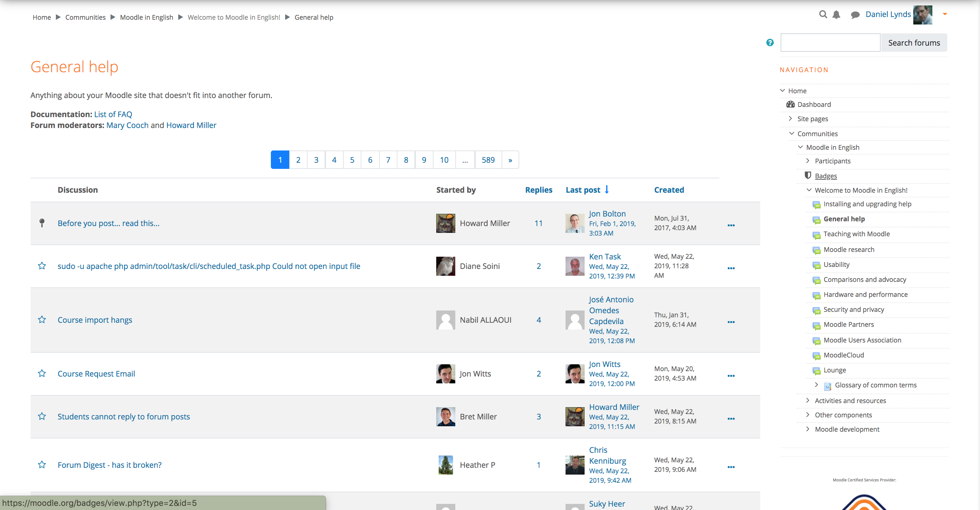Click forum icon beside Security and privacy
Image resolution: width=980 pixels, height=510 pixels.
[x=816, y=310]
